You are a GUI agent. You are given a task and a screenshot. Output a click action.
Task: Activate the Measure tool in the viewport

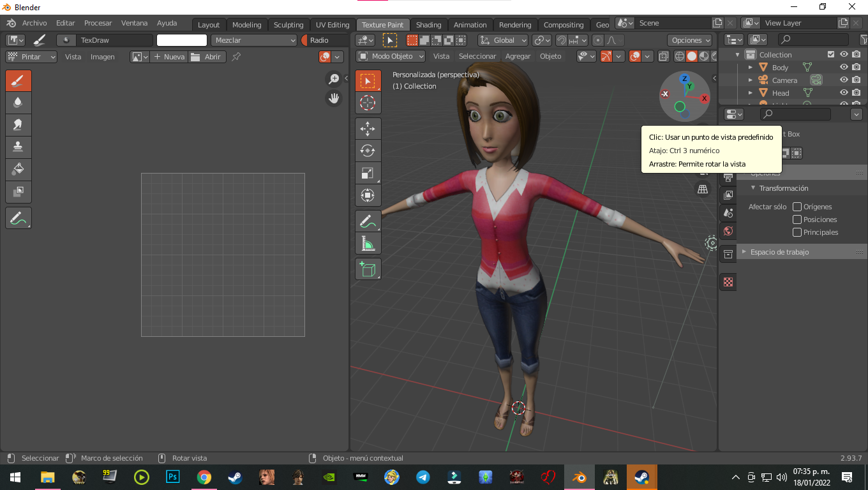[x=368, y=243]
